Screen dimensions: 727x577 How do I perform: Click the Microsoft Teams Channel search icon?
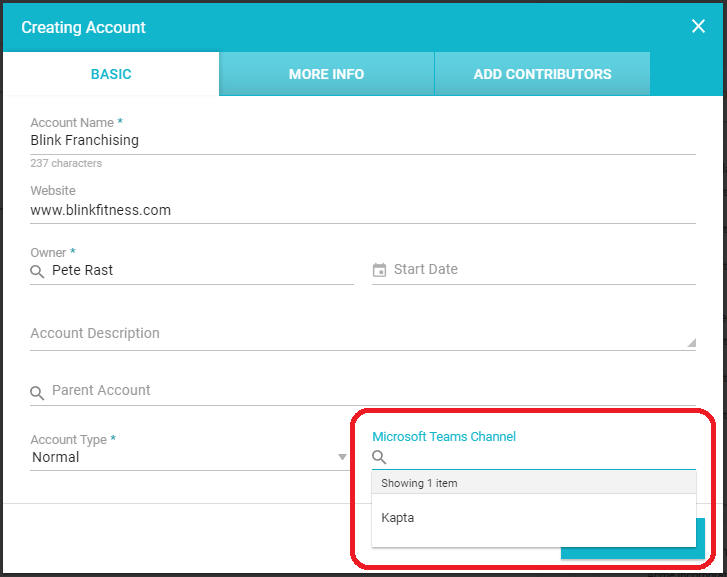379,457
